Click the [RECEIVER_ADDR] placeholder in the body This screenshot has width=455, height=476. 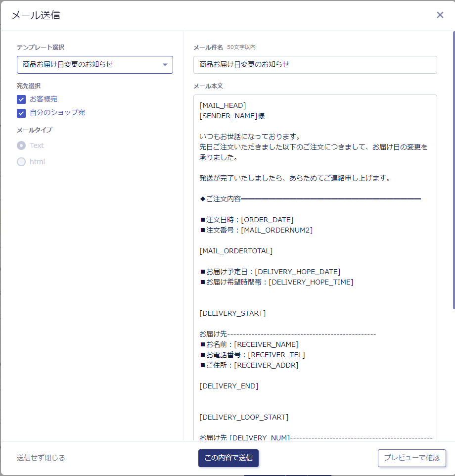point(266,365)
